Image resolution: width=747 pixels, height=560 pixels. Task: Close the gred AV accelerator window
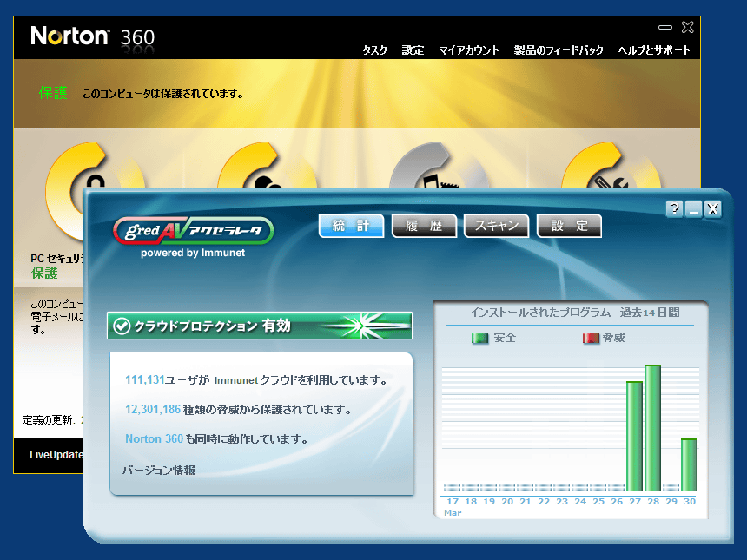[713, 208]
